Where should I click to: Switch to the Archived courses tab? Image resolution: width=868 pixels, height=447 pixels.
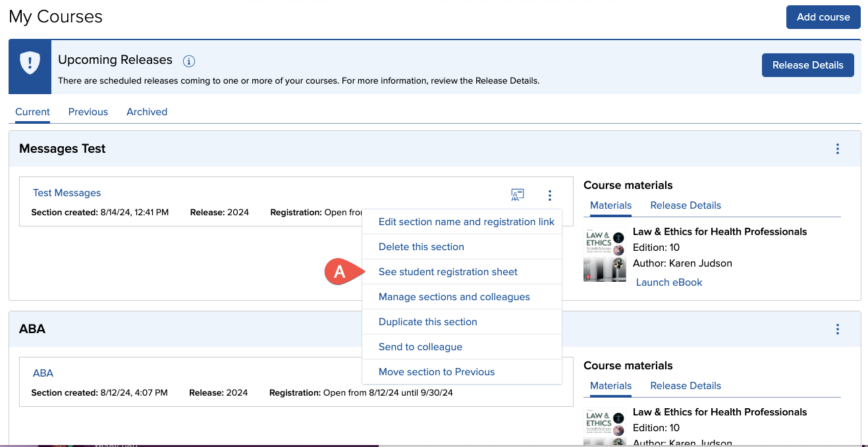(147, 112)
